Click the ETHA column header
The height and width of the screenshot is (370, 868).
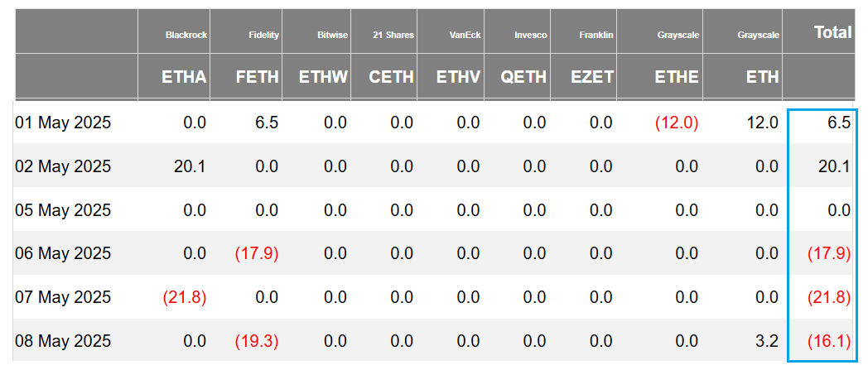tap(185, 77)
